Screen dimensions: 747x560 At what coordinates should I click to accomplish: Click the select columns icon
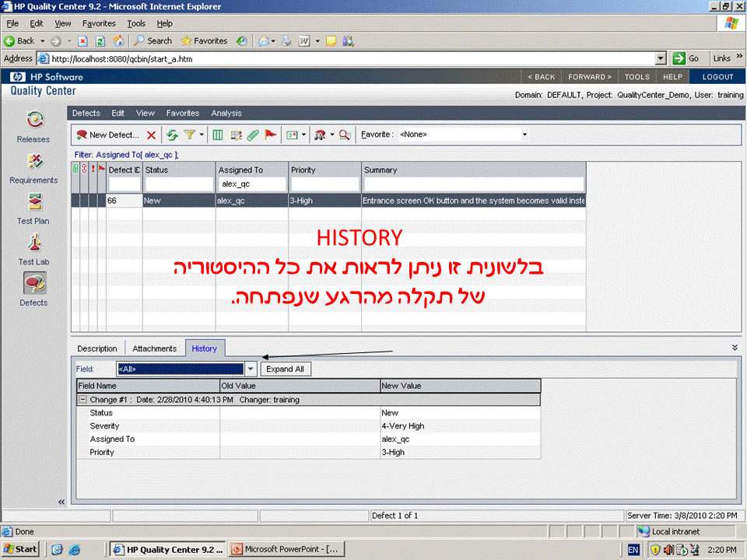[218, 135]
